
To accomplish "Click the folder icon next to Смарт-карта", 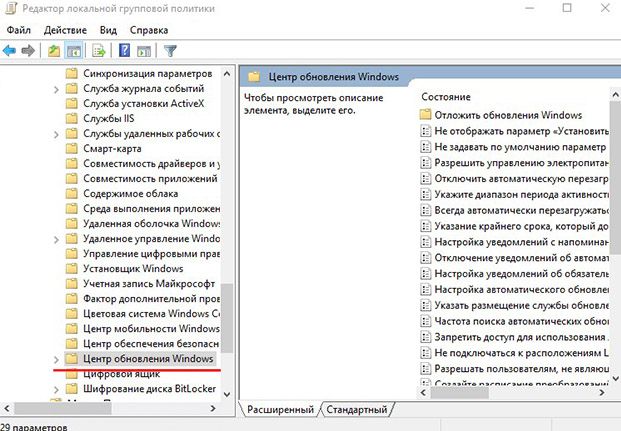I will point(71,149).
